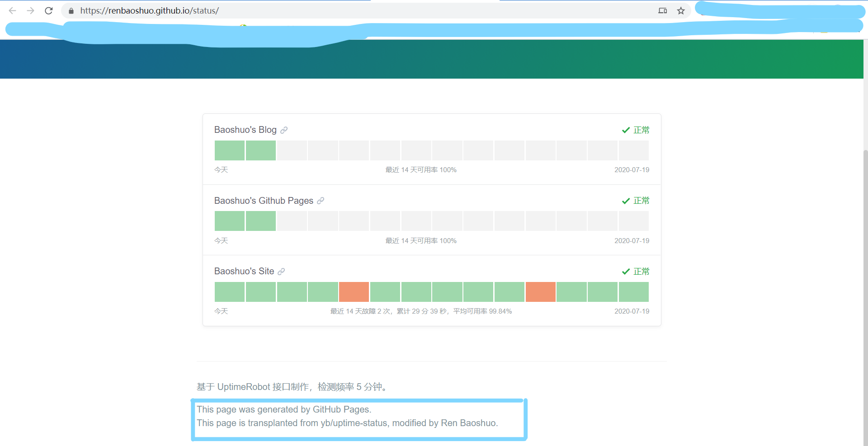868x446 pixels.
Task: Click Baoshuo's Blog green check status icon
Action: 626,130
